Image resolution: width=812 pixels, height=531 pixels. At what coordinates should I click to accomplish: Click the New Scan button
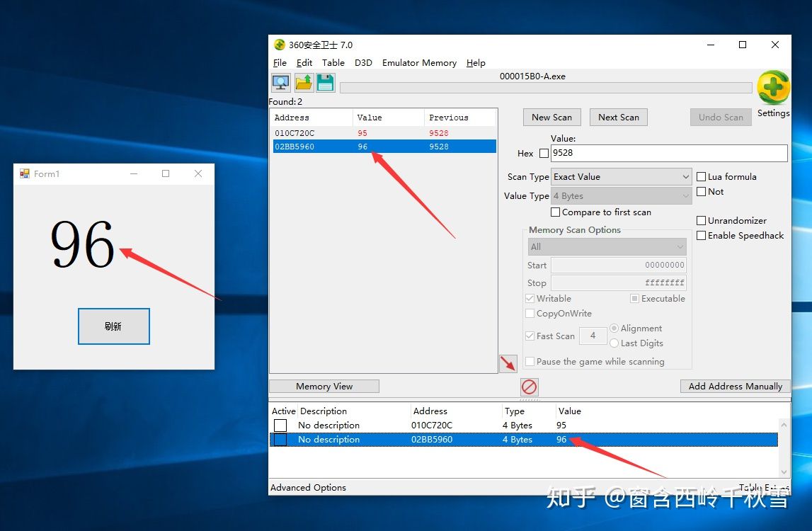[552, 117]
